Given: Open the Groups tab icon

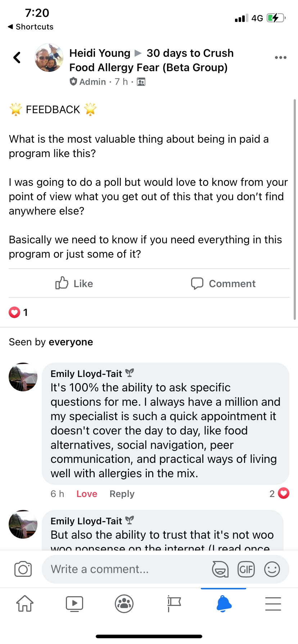Looking at the screenshot, I should 124,603.
